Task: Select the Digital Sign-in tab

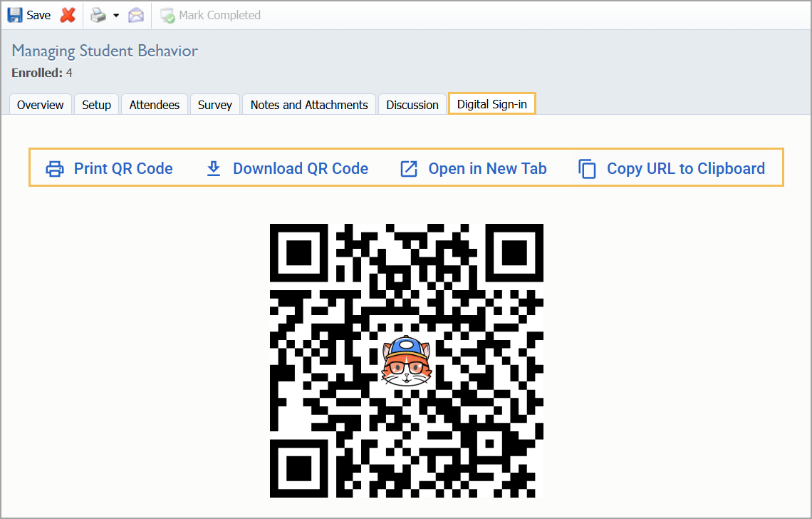Action: [492, 104]
